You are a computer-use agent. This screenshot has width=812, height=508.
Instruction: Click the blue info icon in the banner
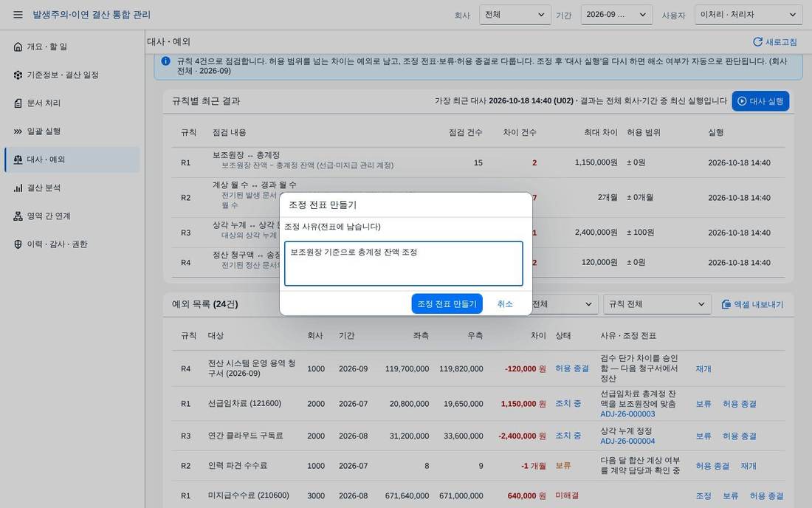165,61
